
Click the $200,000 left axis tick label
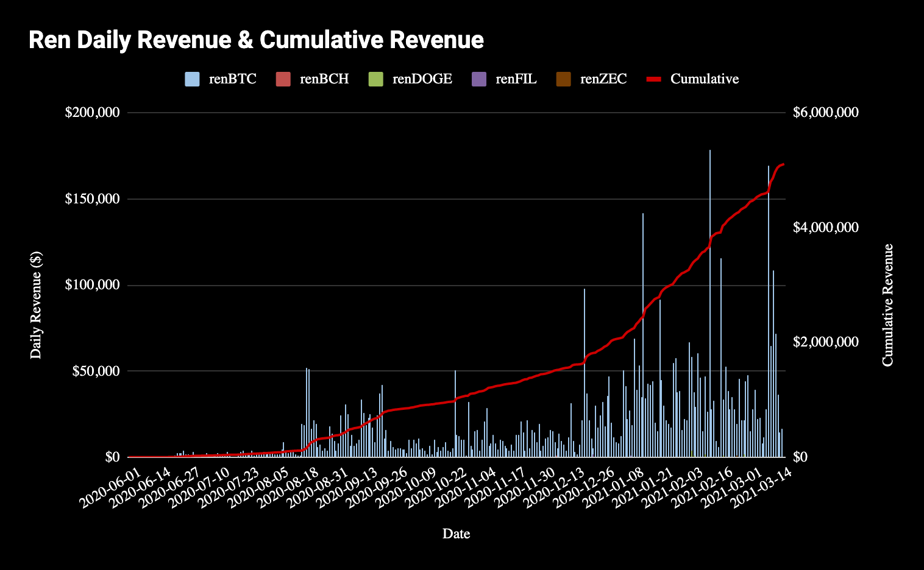pos(92,113)
